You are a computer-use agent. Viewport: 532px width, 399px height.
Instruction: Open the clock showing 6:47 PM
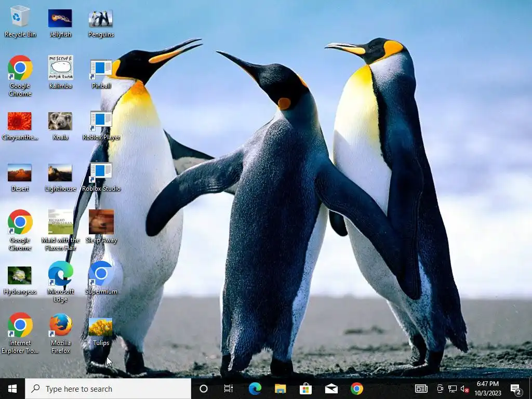pyautogui.click(x=487, y=389)
